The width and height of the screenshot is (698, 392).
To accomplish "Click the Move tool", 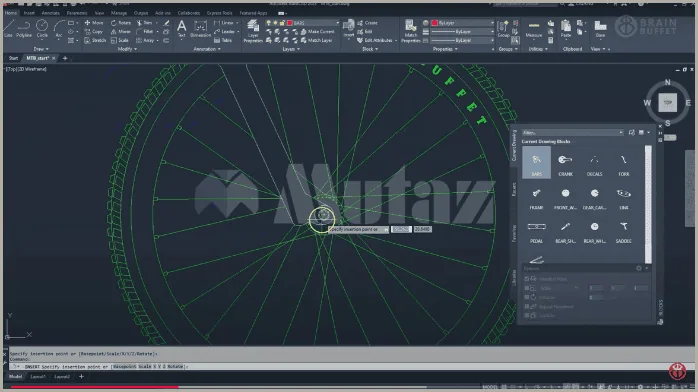I will click(x=94, y=23).
